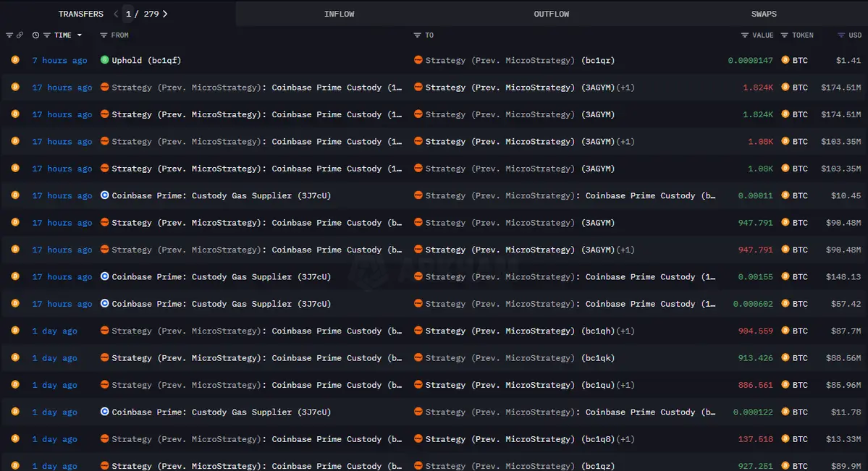The width and height of the screenshot is (868, 471).
Task: Click BTC token icon on 904.559 row
Action: tap(785, 331)
